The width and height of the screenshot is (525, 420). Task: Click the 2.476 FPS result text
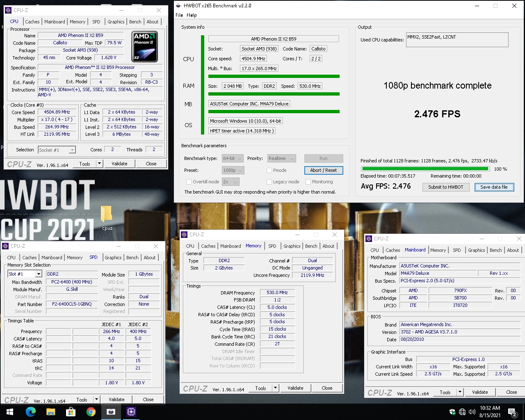[437, 114]
